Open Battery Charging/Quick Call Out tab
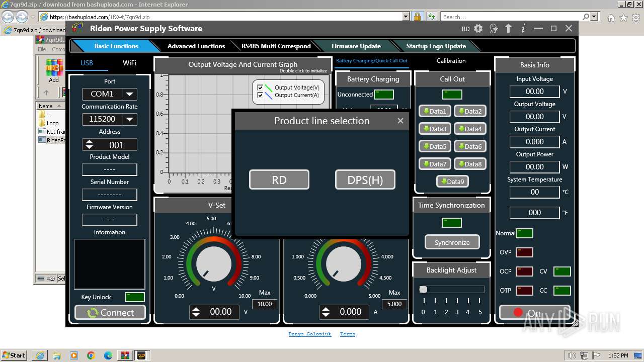644x362 pixels. (372, 61)
